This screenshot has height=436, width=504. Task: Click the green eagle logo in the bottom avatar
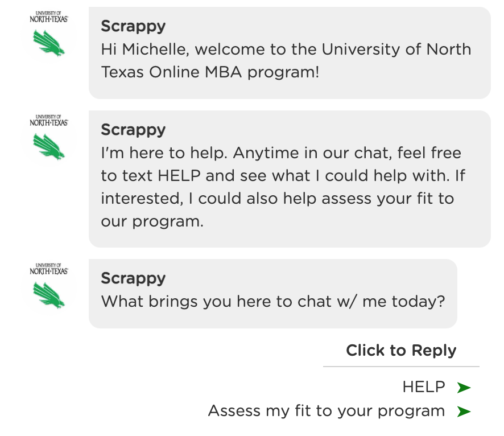pyautogui.click(x=49, y=295)
